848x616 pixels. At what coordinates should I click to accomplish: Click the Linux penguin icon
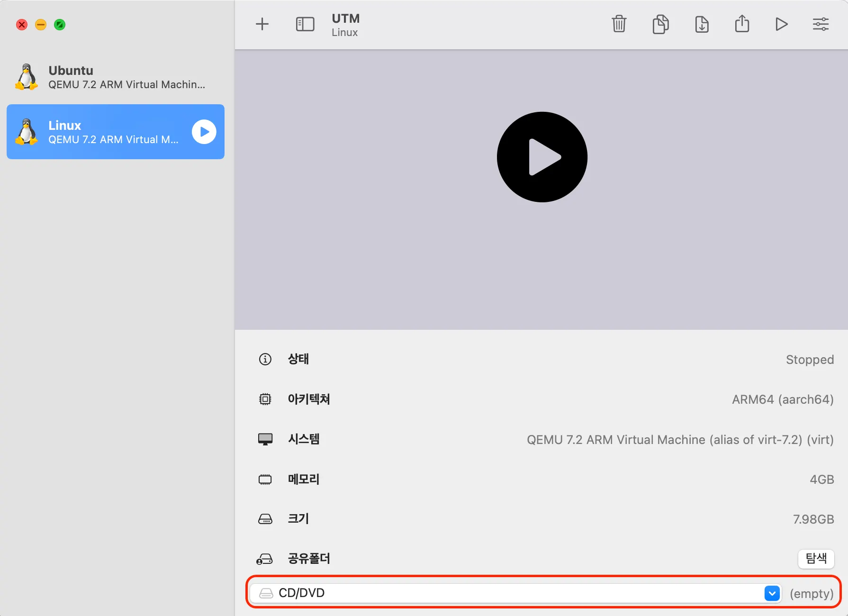pos(27,132)
